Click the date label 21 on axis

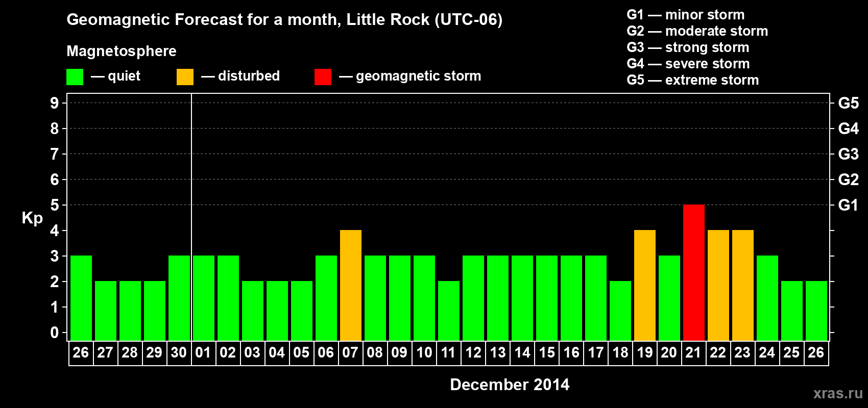693,352
